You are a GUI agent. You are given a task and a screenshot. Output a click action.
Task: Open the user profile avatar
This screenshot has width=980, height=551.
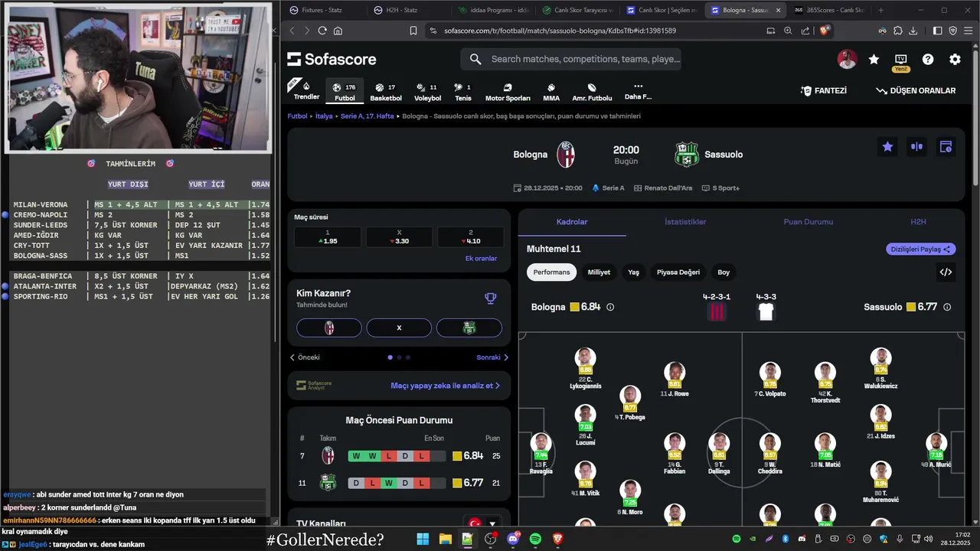[847, 60]
